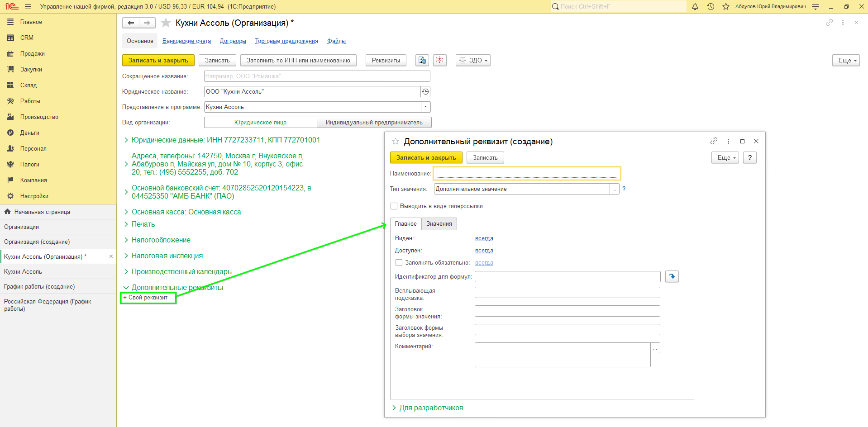Click the + Свой реквизит link
The width and height of the screenshot is (868, 427).
(x=146, y=298)
